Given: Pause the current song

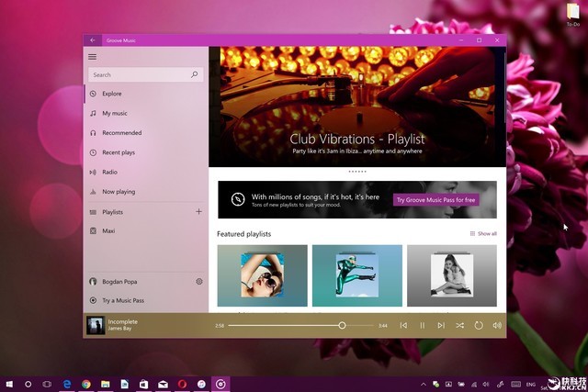Looking at the screenshot, I should [423, 325].
